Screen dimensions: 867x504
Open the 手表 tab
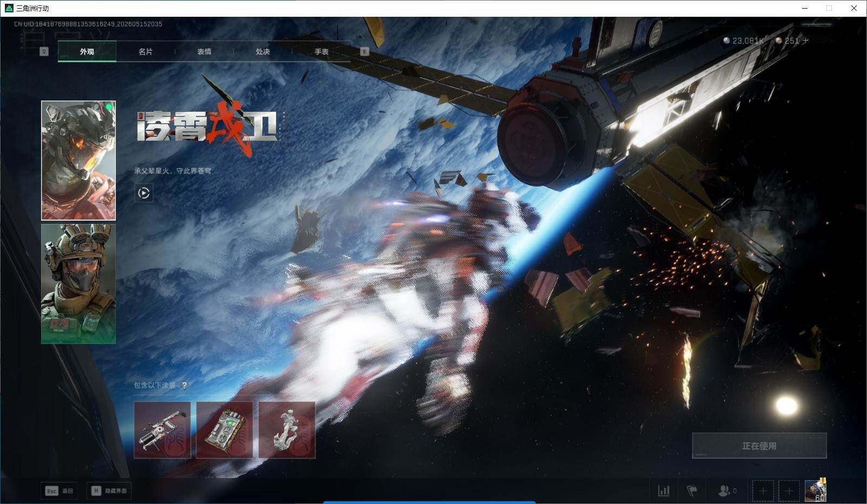tap(321, 51)
